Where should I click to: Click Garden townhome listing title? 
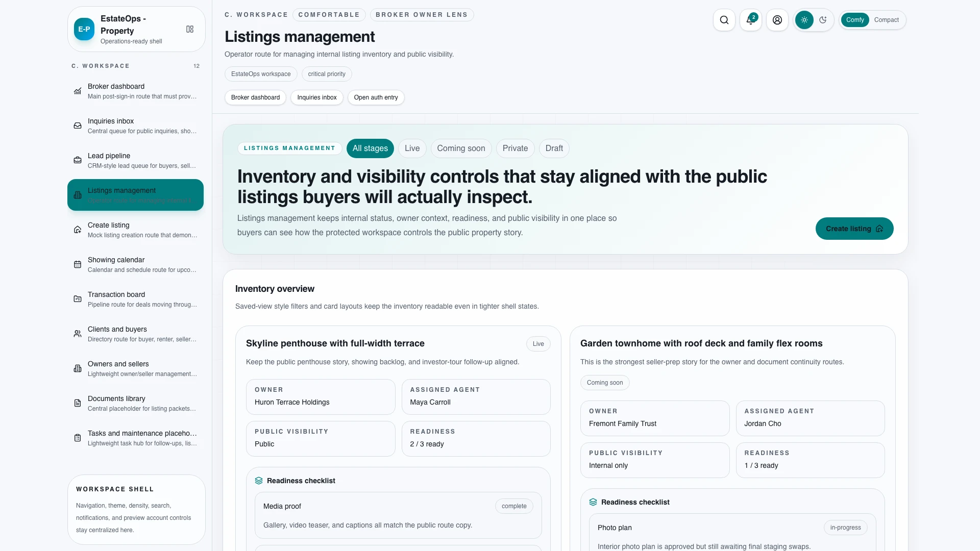[701, 343]
